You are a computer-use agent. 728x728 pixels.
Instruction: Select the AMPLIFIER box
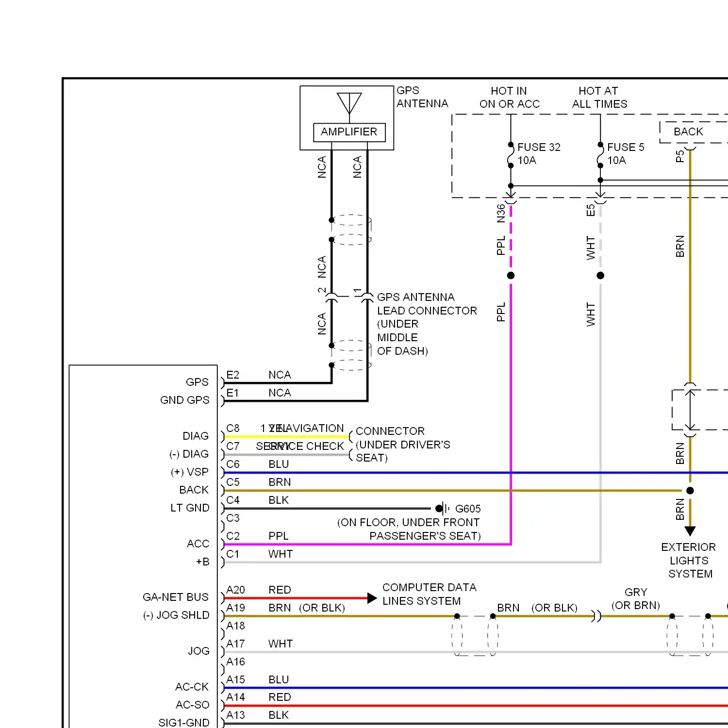click(349, 132)
